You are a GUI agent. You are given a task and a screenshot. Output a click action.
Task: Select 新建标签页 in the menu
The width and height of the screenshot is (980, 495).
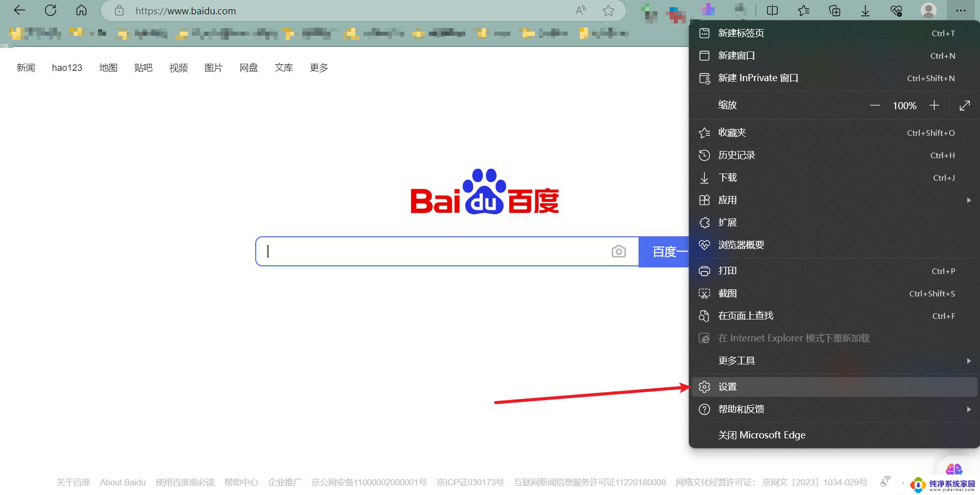834,33
